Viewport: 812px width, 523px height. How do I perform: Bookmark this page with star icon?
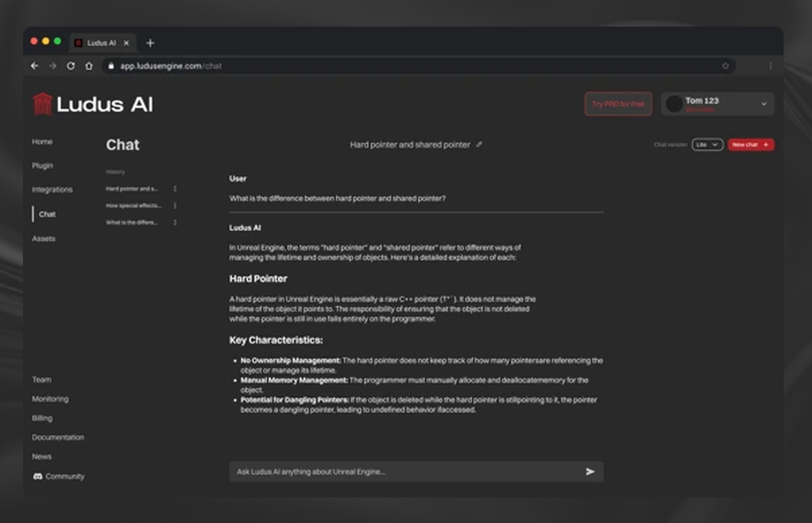[x=725, y=66]
